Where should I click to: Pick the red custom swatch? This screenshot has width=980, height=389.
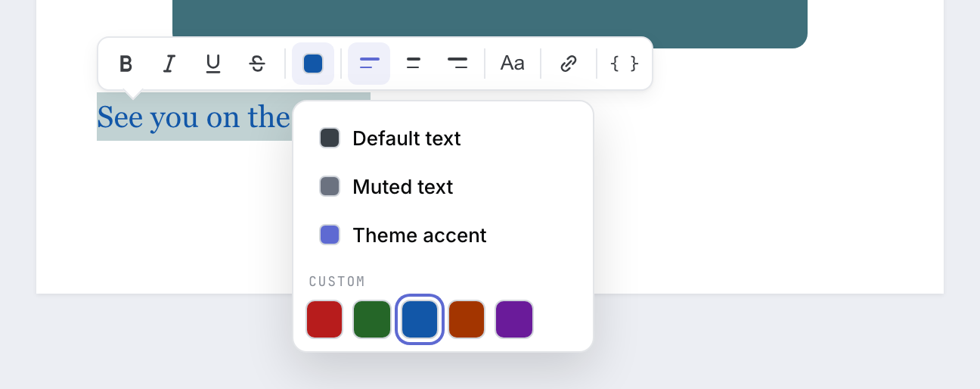pos(325,319)
